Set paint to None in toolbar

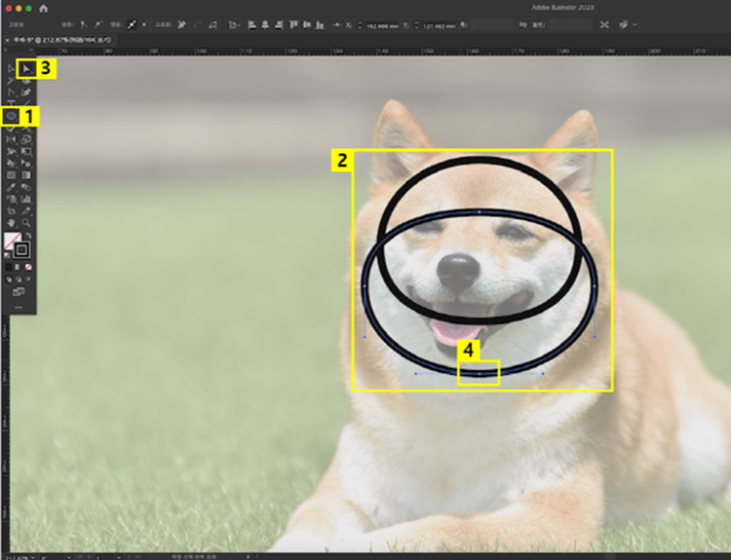click(28, 266)
